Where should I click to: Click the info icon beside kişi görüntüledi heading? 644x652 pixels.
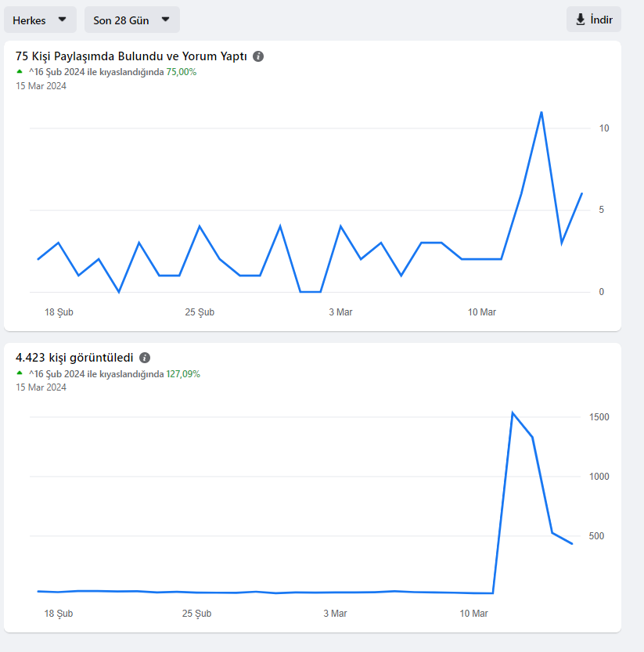[145, 358]
